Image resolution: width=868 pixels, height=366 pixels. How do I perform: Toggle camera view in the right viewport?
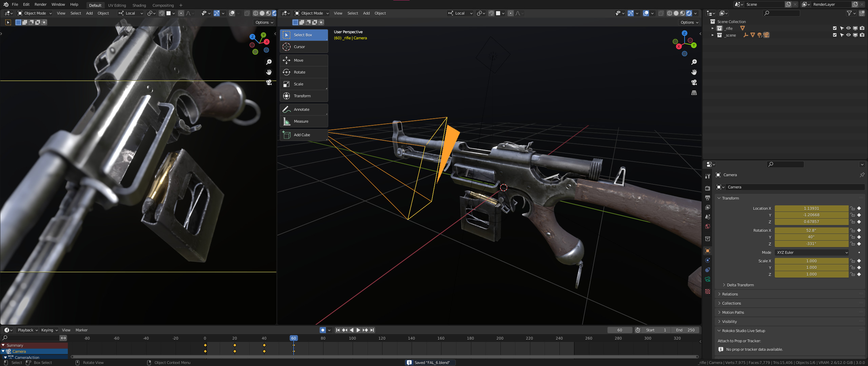694,82
